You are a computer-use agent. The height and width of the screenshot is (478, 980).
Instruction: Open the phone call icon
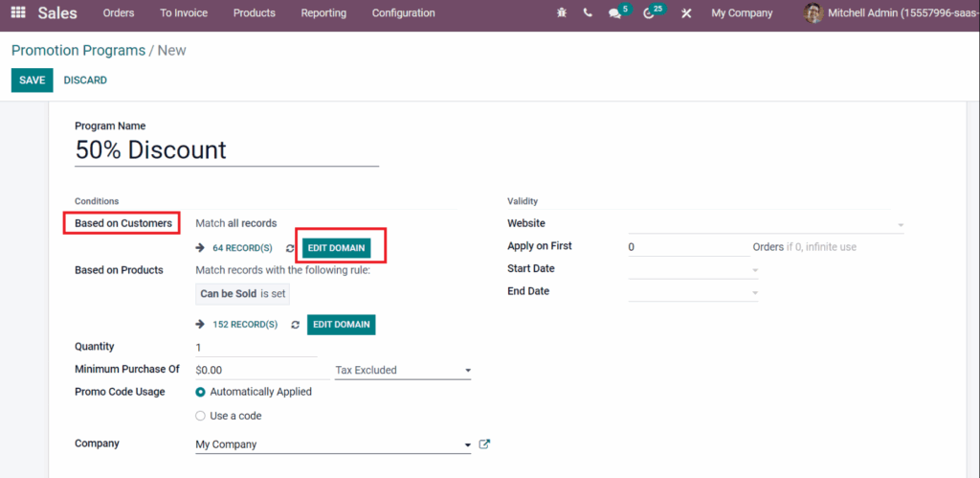click(588, 13)
